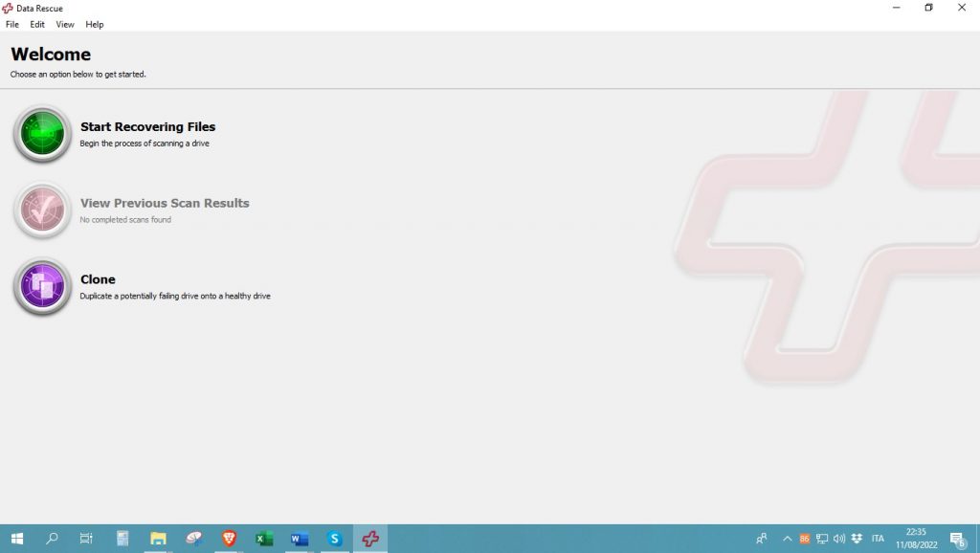Viewport: 980px width, 553px height.
Task: Open the network icon in the tray
Action: (x=821, y=538)
